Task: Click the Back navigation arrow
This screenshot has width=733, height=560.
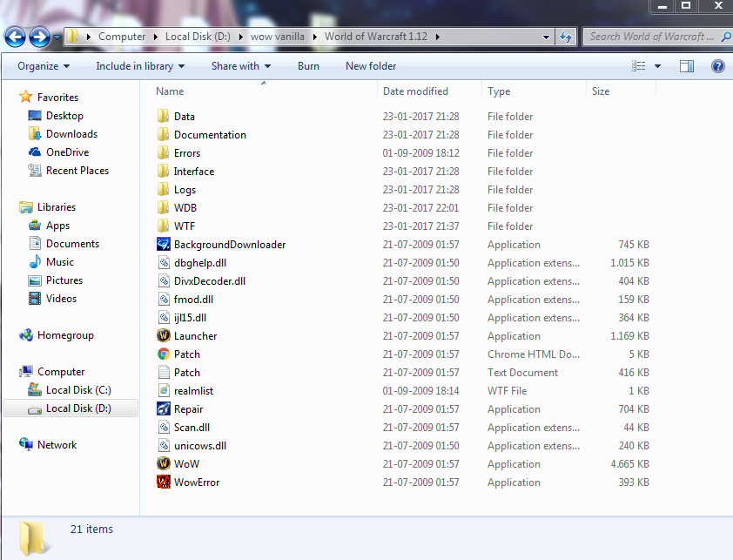Action: (x=15, y=37)
